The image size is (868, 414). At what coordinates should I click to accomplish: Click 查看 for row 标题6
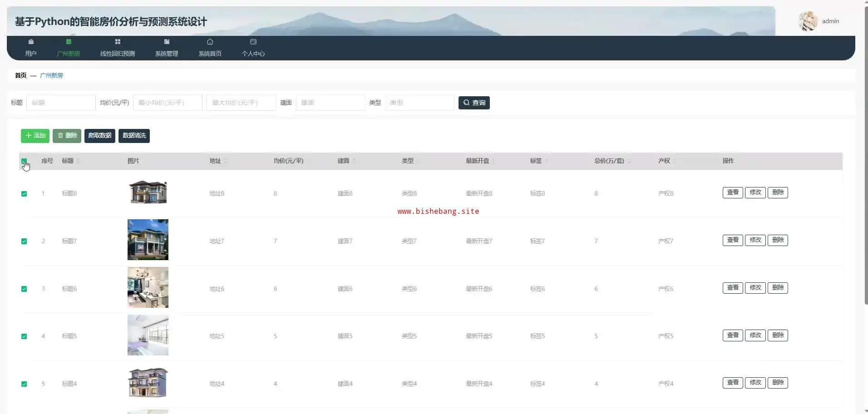click(733, 288)
